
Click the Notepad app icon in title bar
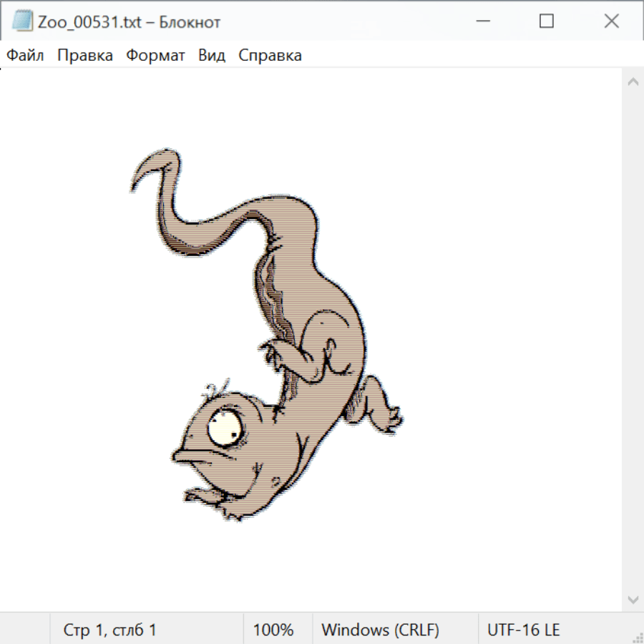22,21
